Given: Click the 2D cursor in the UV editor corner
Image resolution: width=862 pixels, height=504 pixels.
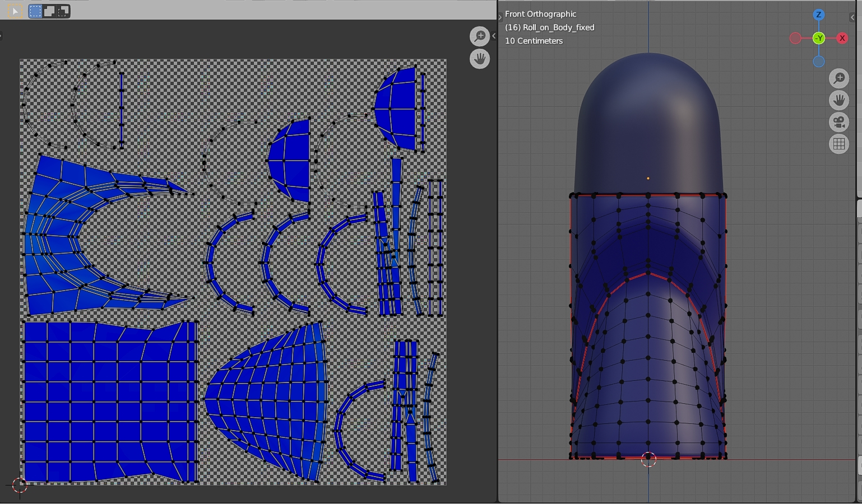Looking at the screenshot, I should tap(20, 486).
